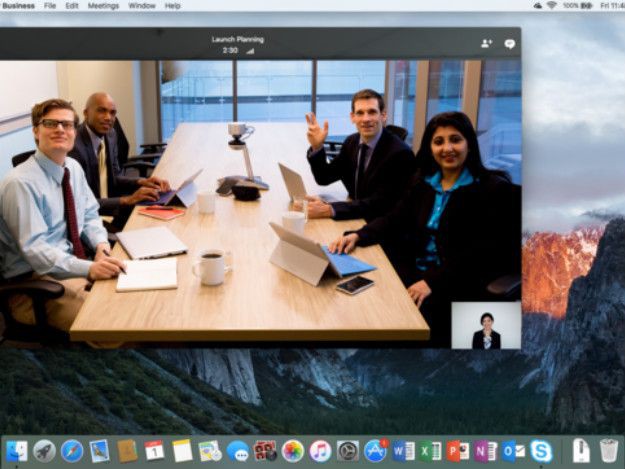This screenshot has height=469, width=625.
Task: Open Messages icon in dock
Action: tap(238, 451)
